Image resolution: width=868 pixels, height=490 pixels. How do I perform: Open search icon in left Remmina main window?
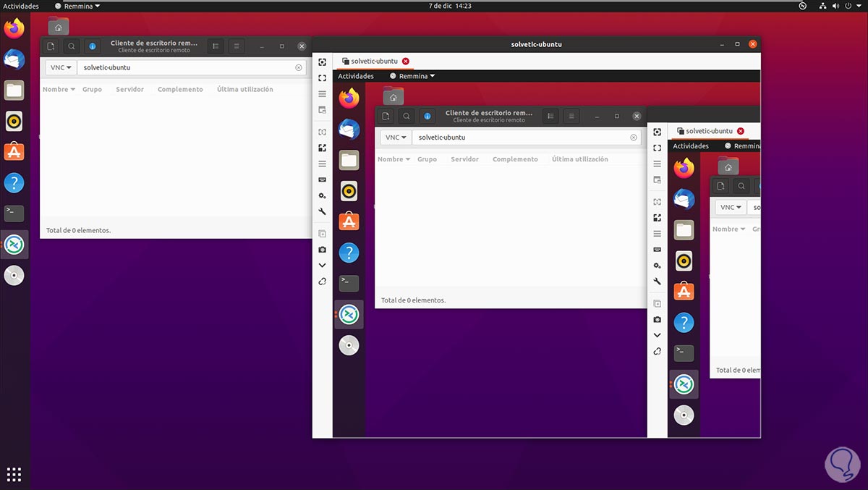pos(71,46)
